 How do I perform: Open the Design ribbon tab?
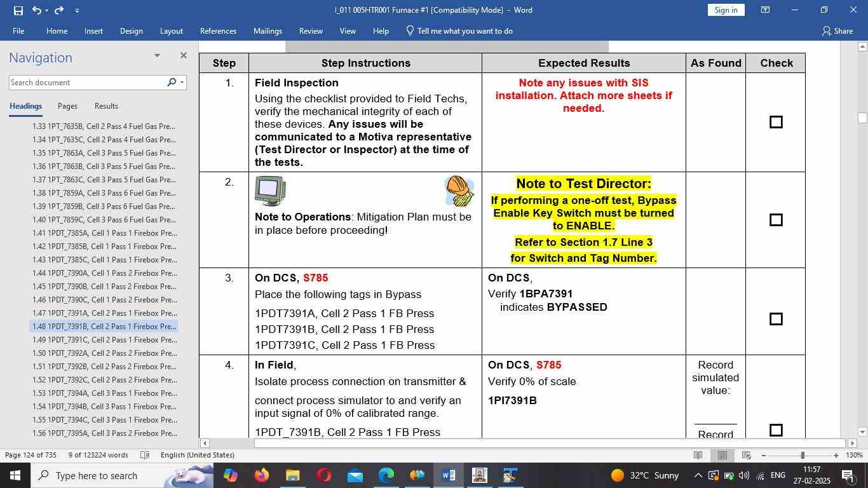pos(131,31)
